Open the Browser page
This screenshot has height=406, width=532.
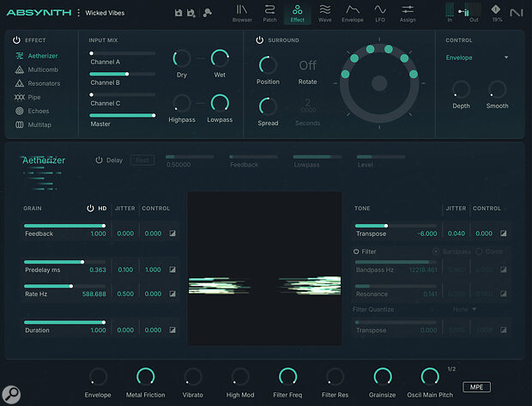242,14
